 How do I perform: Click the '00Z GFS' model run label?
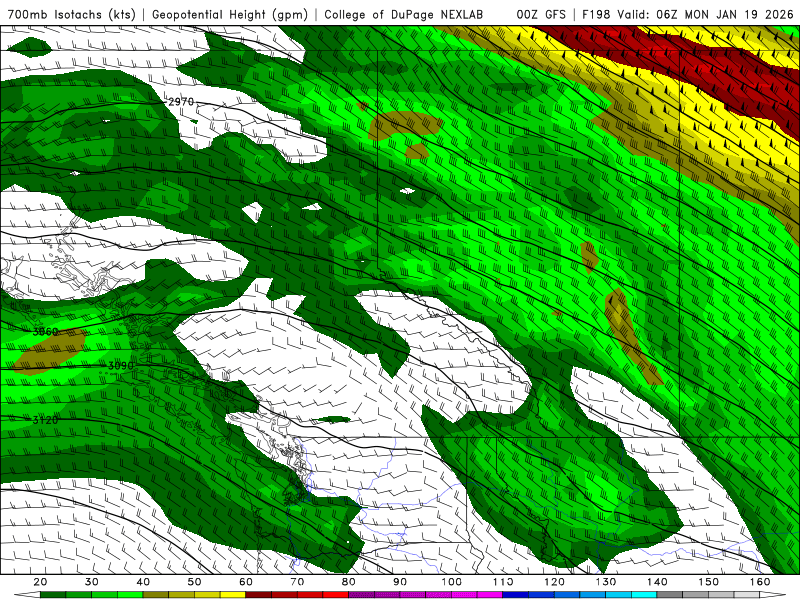click(541, 14)
